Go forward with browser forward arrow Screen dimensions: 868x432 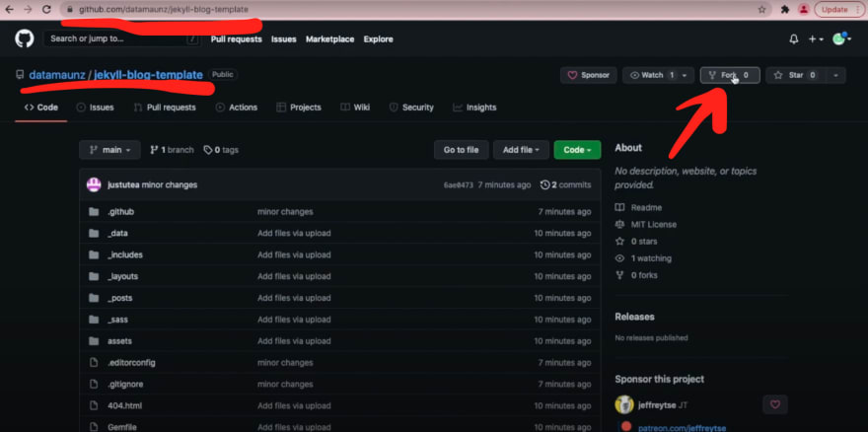(28, 10)
